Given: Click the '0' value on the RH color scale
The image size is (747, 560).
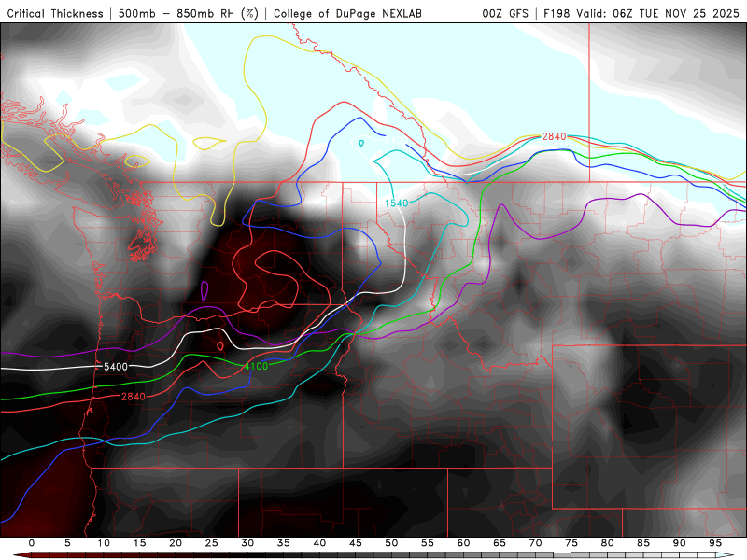Looking at the screenshot, I should click(x=32, y=543).
